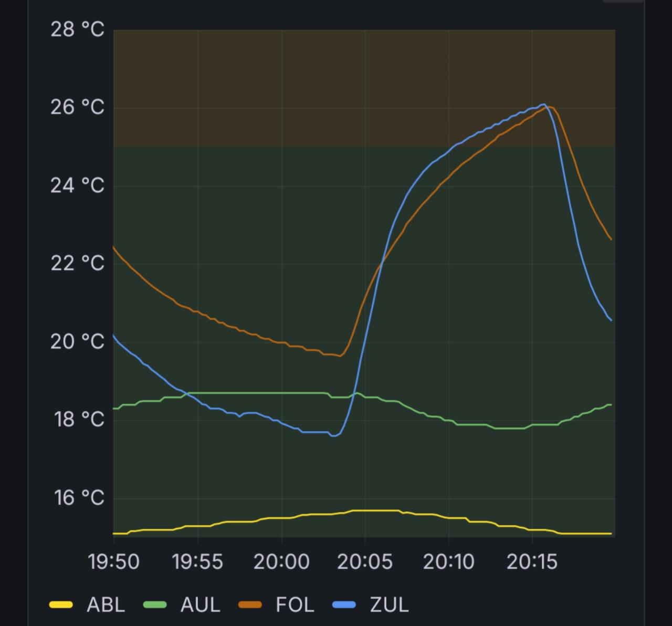Click the 28 °C axis label

77,29
